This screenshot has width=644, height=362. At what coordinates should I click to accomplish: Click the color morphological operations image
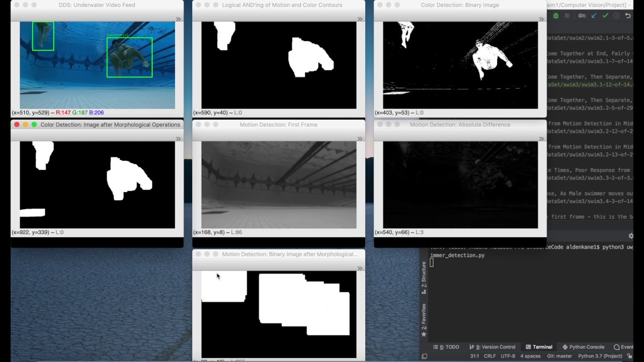click(98, 185)
